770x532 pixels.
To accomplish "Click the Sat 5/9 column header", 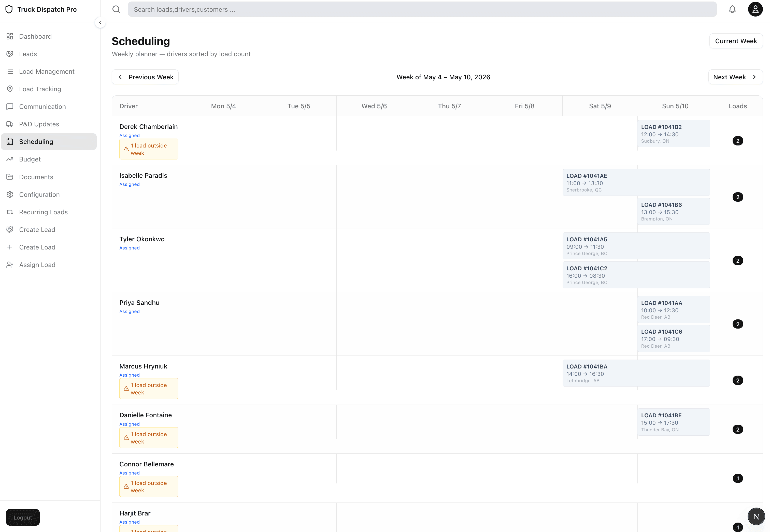I will pyautogui.click(x=600, y=106).
